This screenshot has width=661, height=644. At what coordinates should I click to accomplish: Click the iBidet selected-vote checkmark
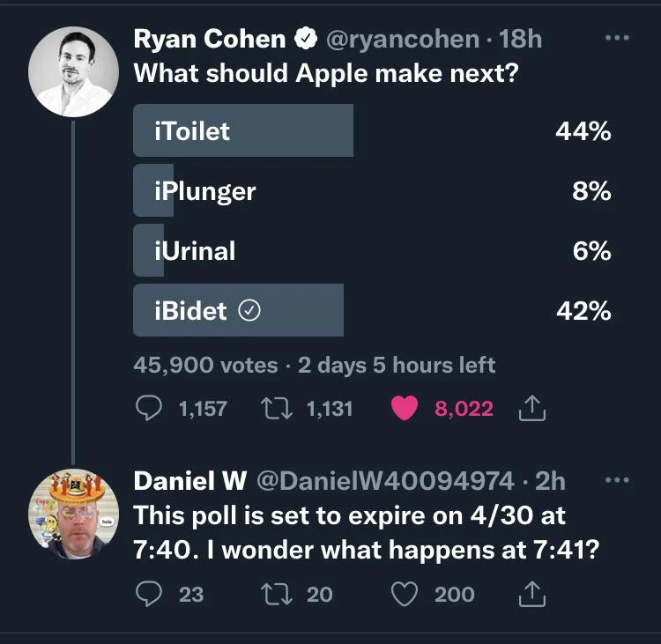tap(249, 311)
